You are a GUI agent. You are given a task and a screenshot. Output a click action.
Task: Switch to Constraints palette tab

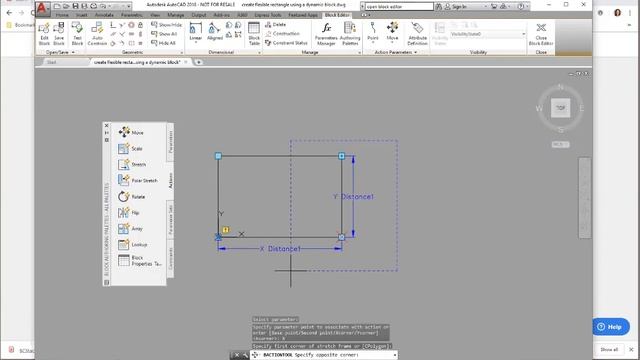click(170, 258)
